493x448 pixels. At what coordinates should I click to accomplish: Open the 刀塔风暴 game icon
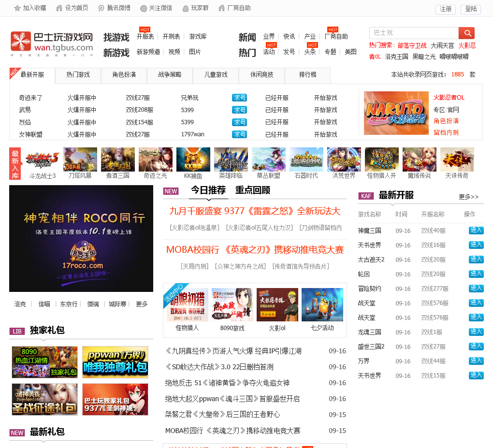pos(80,159)
